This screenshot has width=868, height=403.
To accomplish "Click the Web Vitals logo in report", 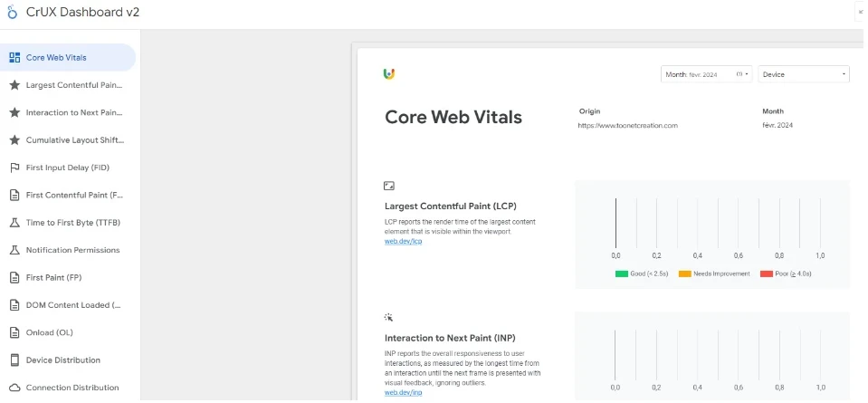I will click(389, 73).
